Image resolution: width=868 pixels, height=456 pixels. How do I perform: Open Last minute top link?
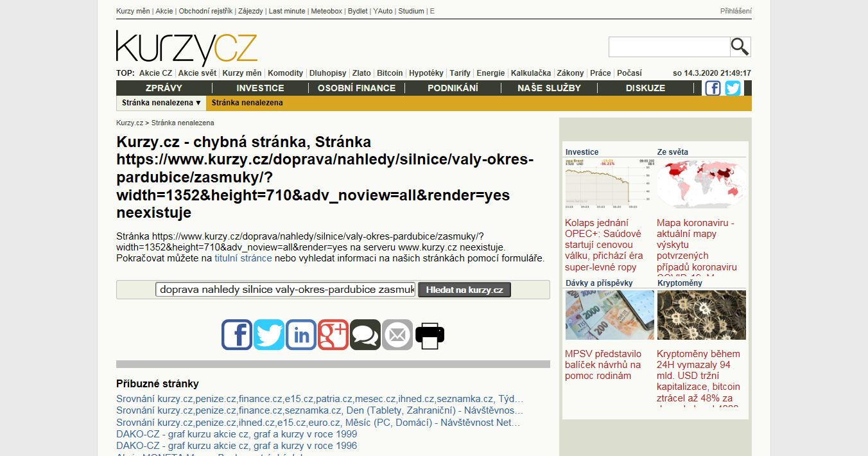tap(288, 11)
